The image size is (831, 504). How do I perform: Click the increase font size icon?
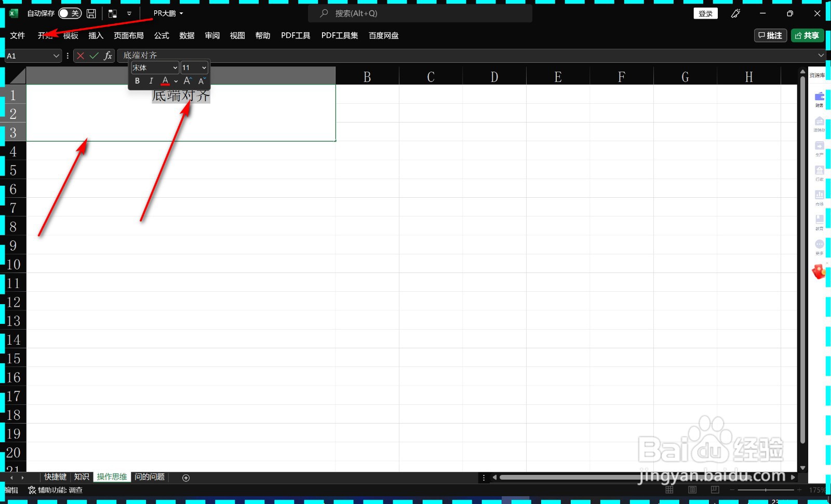coord(187,81)
